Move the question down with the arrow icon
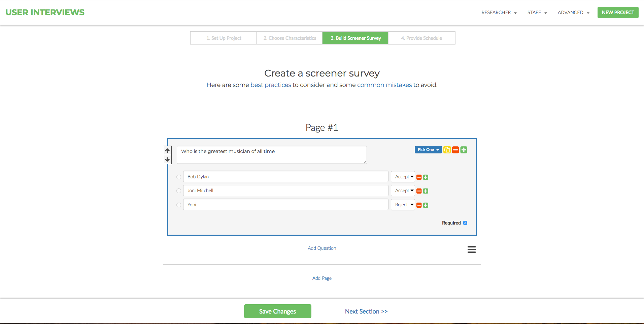Viewport: 644px width, 324px height. pyautogui.click(x=167, y=159)
